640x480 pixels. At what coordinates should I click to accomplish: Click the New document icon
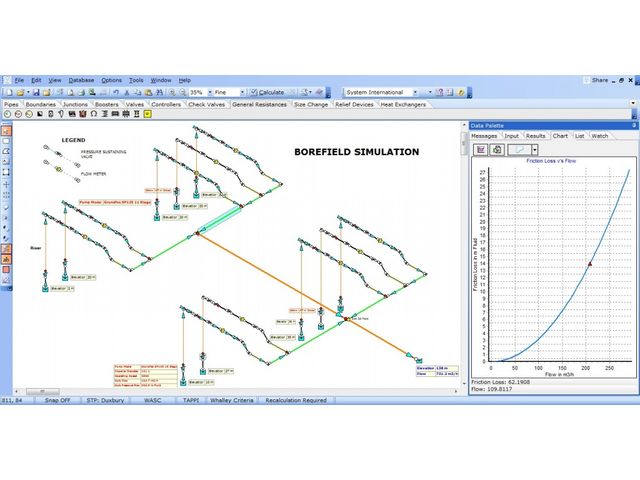point(7,92)
